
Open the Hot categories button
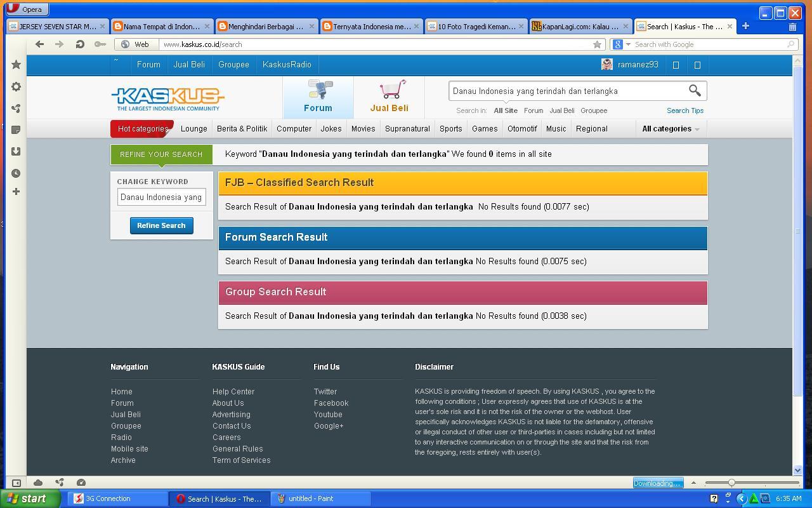142,128
